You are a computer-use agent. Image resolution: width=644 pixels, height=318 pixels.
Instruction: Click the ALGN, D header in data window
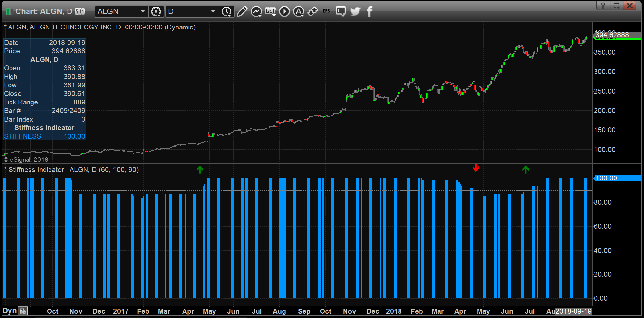[x=45, y=60]
